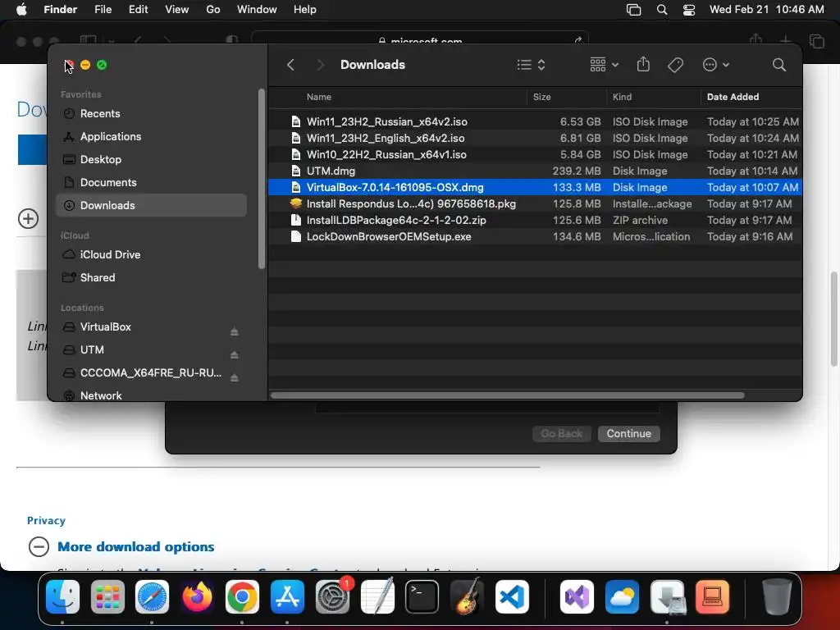Screen dimensions: 840x630
Task: Click the Finder search magnifier icon
Action: [779, 65]
